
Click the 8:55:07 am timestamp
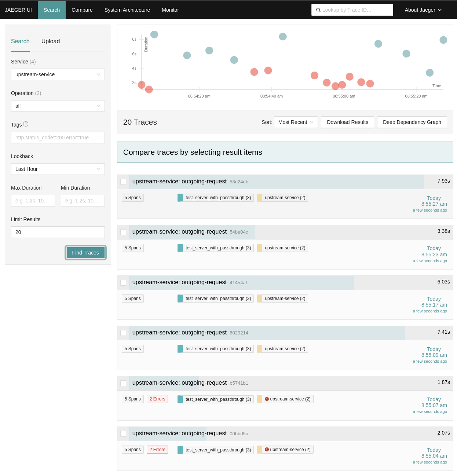[x=434, y=405]
